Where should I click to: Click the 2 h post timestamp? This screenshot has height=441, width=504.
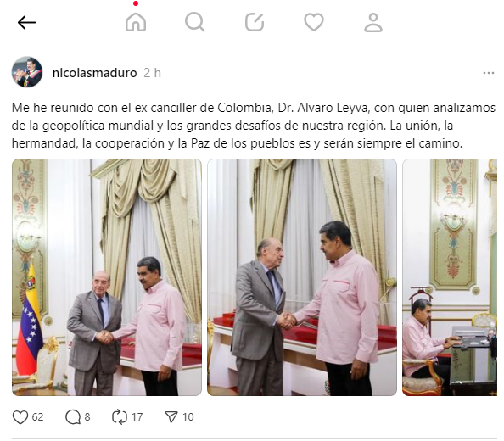pyautogui.click(x=153, y=73)
